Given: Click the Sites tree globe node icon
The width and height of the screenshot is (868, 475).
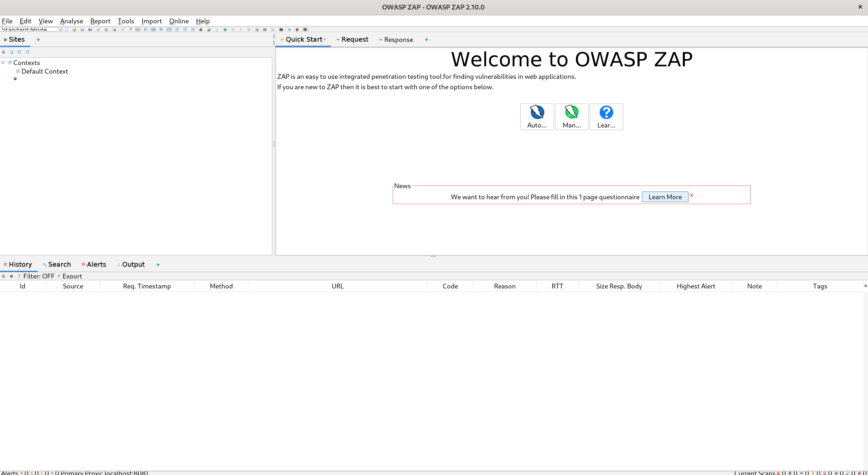Looking at the screenshot, I should [15, 78].
